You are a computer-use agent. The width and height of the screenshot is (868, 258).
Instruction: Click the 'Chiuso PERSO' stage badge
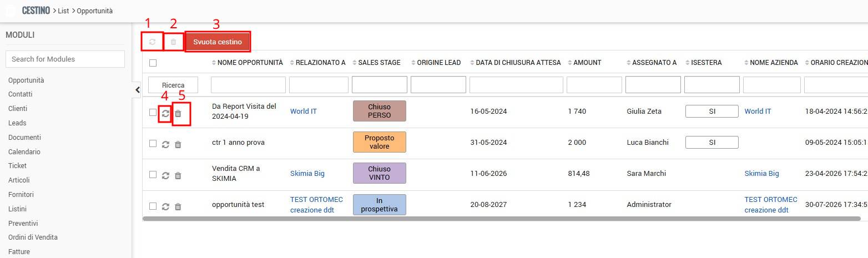pos(379,111)
